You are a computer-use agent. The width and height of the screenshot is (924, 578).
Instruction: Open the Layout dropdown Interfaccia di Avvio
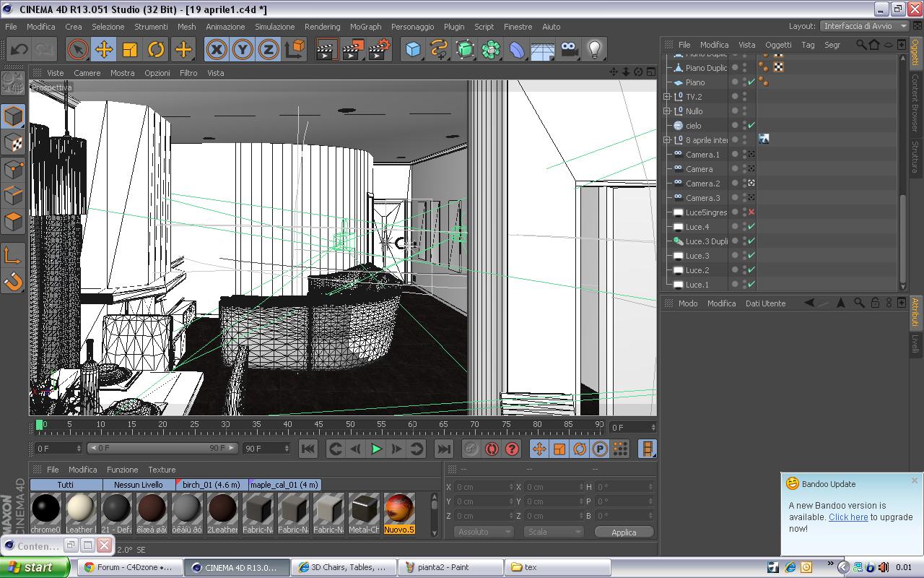(x=864, y=25)
